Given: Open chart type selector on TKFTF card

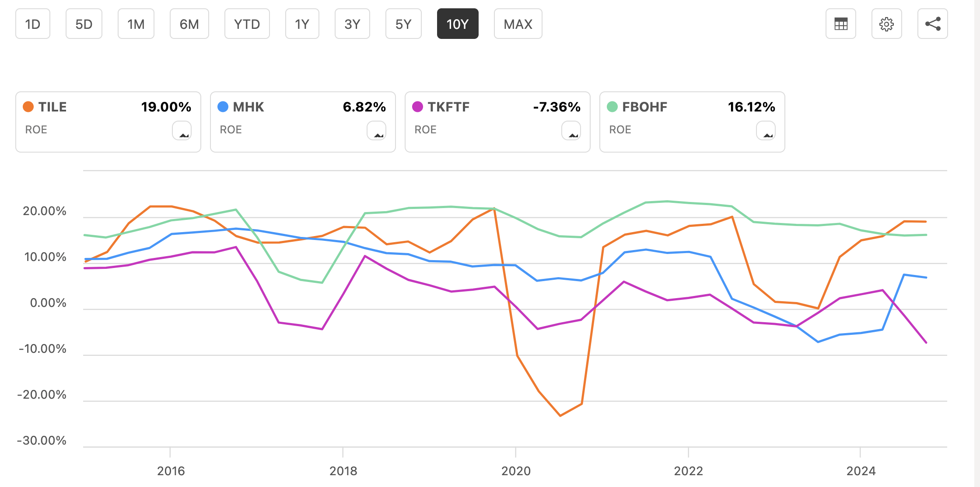Looking at the screenshot, I should point(572,130).
